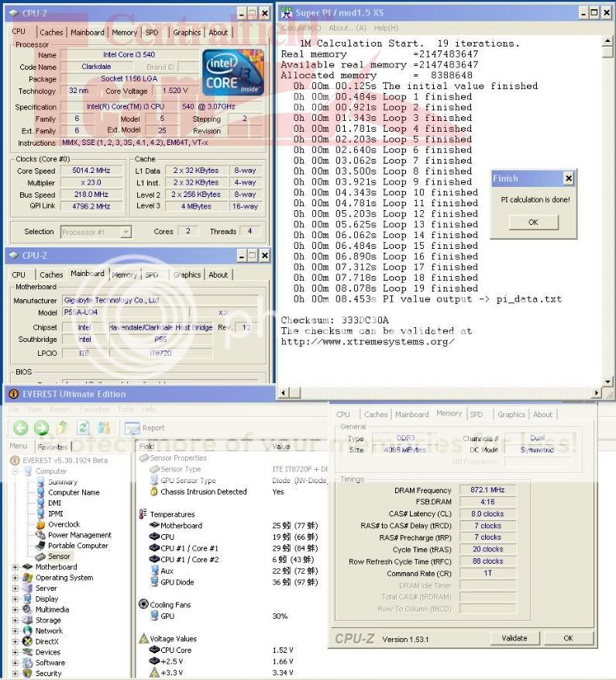Click the Storage node icon

pyautogui.click(x=28, y=620)
